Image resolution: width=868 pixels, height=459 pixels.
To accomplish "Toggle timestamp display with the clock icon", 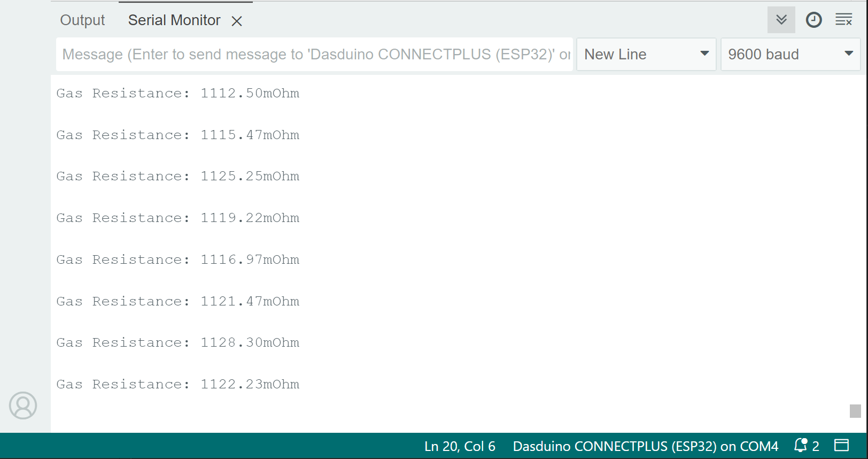I will tap(813, 20).
